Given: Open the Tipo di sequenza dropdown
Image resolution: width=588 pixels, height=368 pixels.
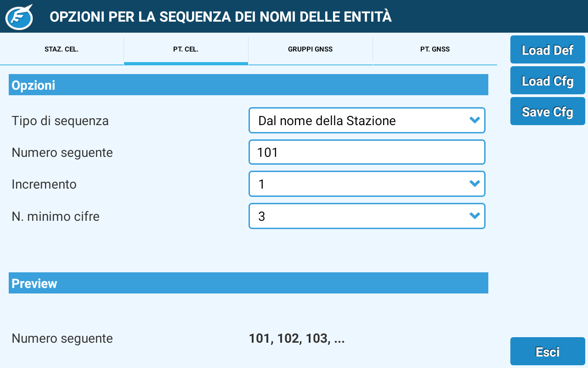Looking at the screenshot, I should click(367, 121).
